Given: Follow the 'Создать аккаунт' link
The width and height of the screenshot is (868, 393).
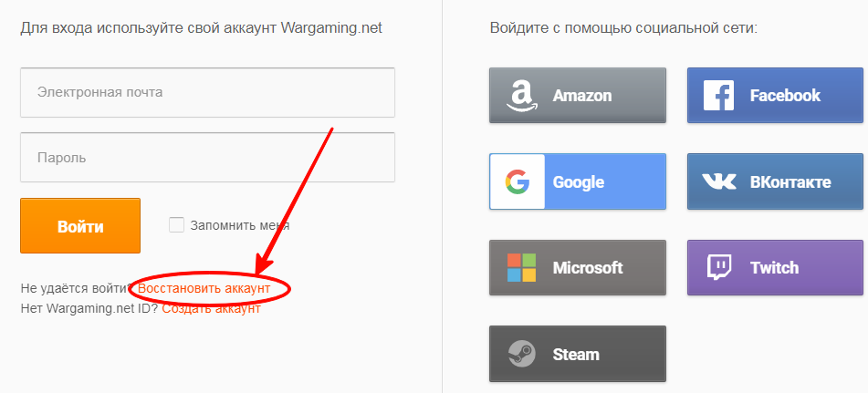Looking at the screenshot, I should point(211,308).
